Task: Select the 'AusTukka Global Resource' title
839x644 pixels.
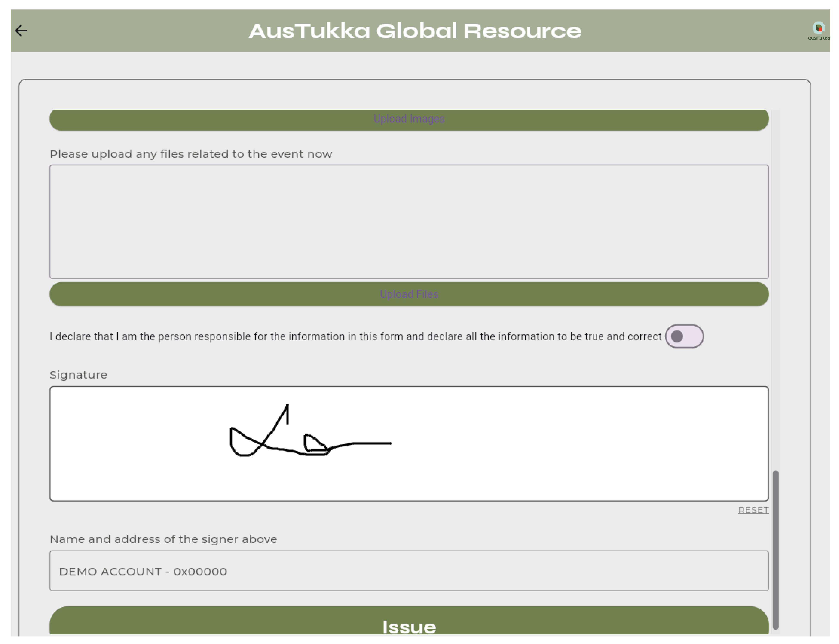Action: 415,31
